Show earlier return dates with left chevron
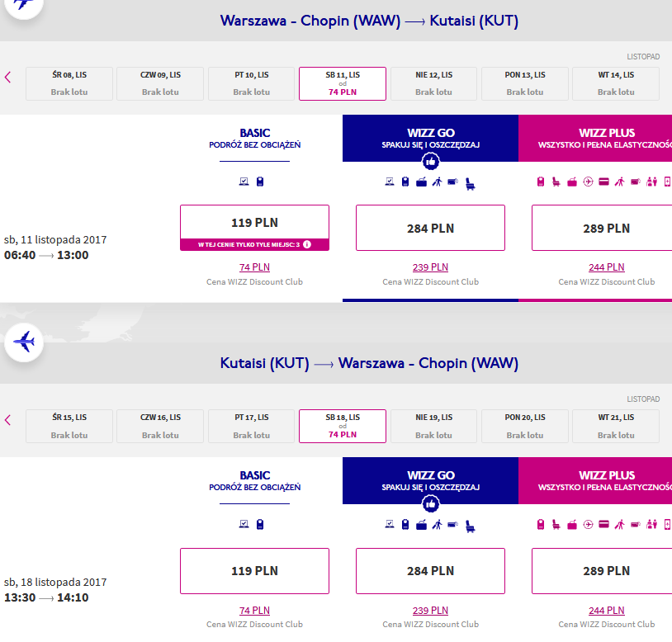672x642 pixels. [7, 420]
